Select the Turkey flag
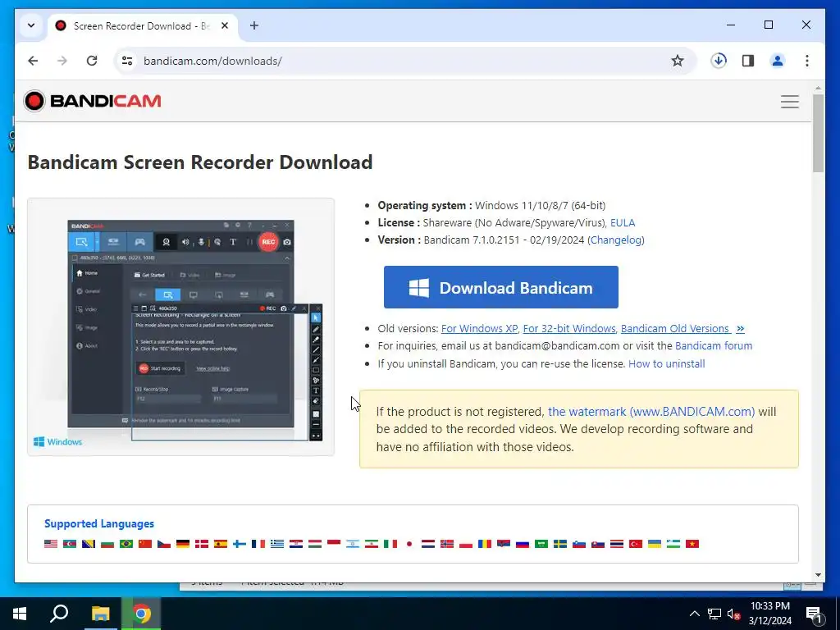The width and height of the screenshot is (840, 630). (636, 544)
